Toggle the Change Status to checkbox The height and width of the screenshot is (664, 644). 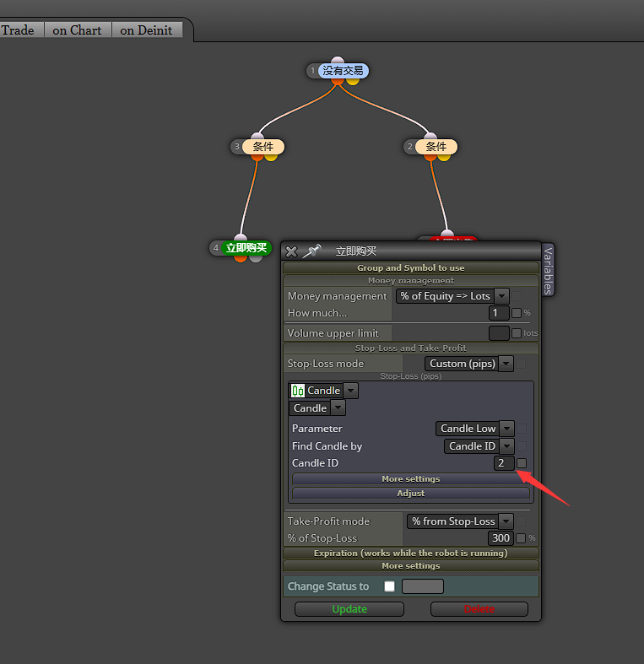(389, 586)
